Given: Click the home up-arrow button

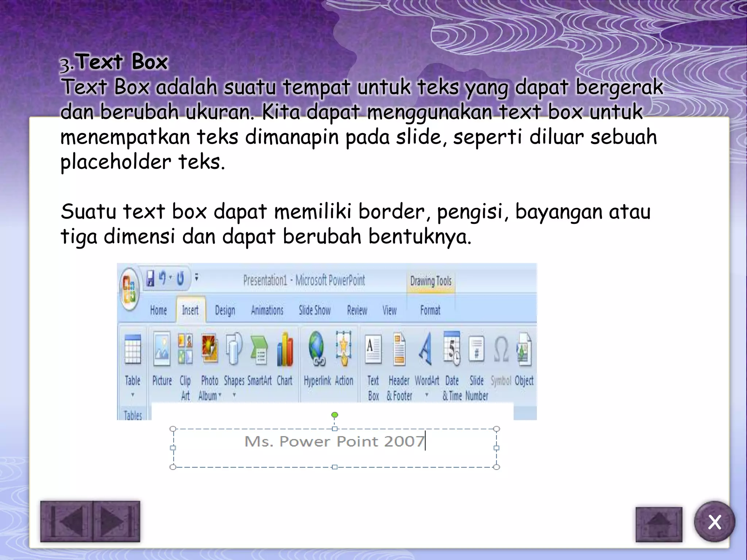Looking at the screenshot, I should pos(659,524).
